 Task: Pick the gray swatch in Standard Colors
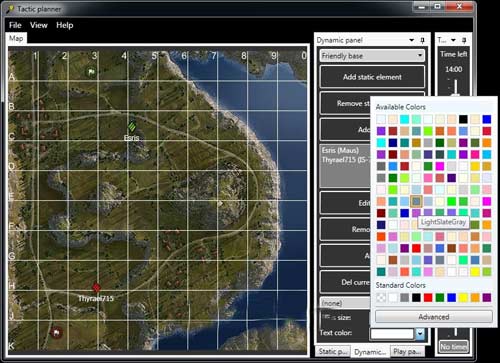coord(404,297)
